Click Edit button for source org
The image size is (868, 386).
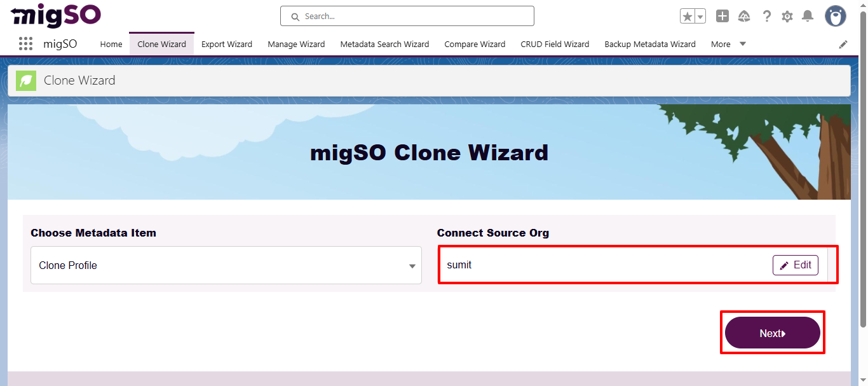(x=796, y=265)
